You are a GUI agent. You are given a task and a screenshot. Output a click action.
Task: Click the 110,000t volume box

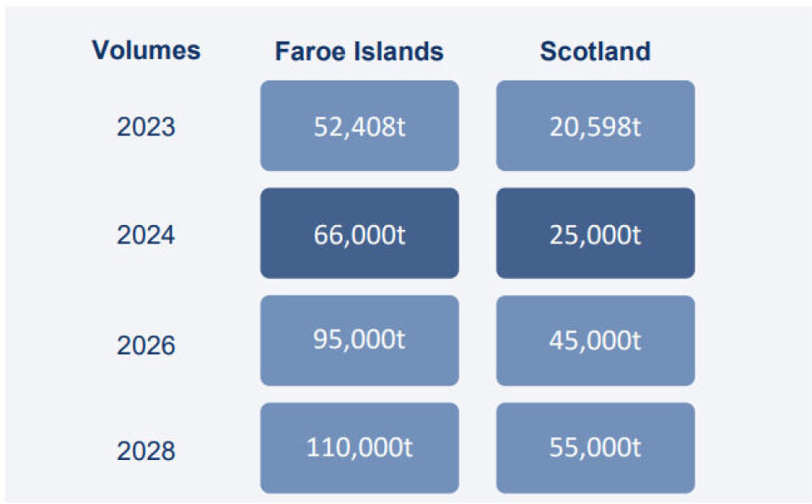pyautogui.click(x=359, y=447)
